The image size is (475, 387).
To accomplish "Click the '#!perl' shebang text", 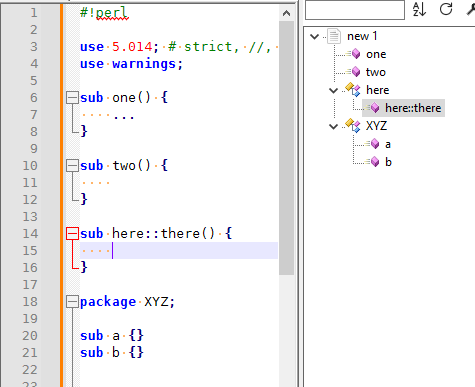I will [104, 13].
